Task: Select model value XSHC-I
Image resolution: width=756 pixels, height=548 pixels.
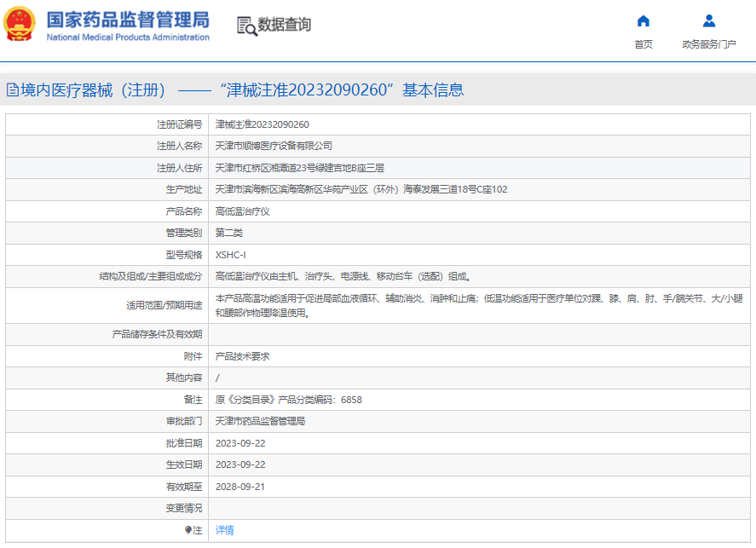Action: point(230,255)
